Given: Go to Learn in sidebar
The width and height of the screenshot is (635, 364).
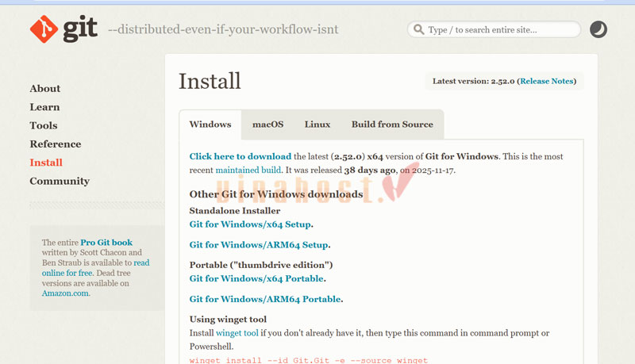Looking at the screenshot, I should tap(44, 107).
